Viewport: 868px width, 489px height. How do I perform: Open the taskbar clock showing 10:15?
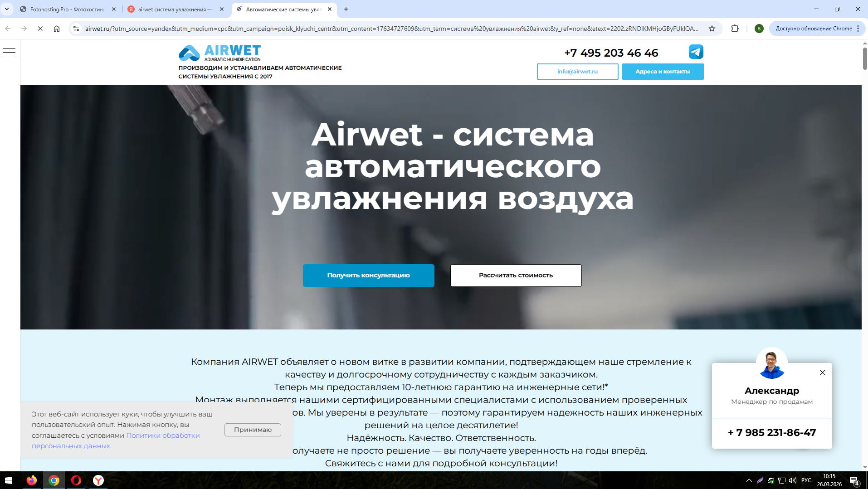[x=829, y=480]
